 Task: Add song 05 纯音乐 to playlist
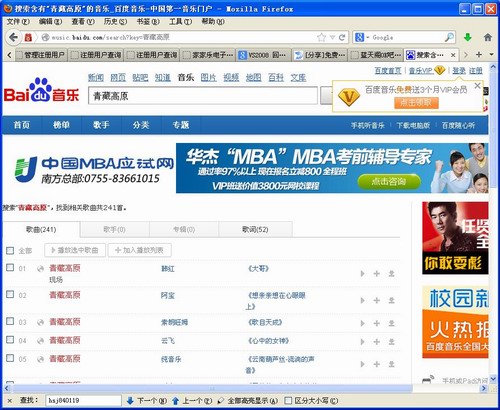tap(377, 364)
